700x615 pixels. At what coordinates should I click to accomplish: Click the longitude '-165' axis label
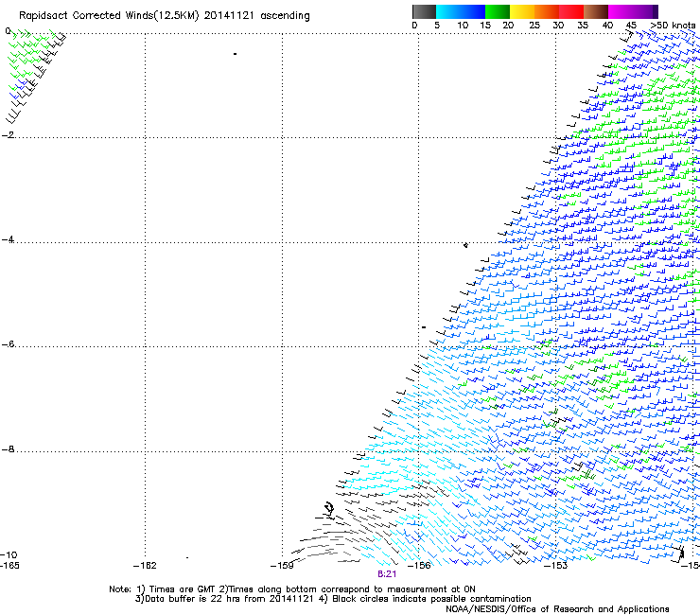pos(9,566)
